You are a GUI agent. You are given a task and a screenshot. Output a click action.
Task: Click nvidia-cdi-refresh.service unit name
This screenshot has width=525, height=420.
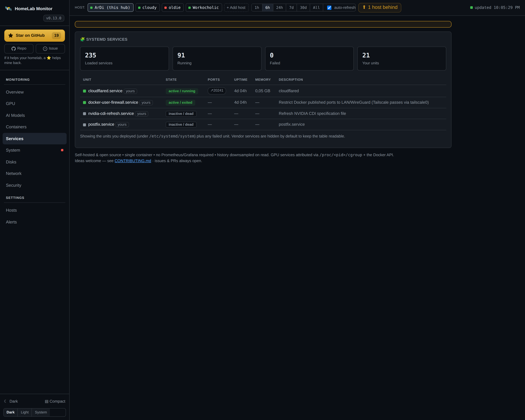click(111, 114)
